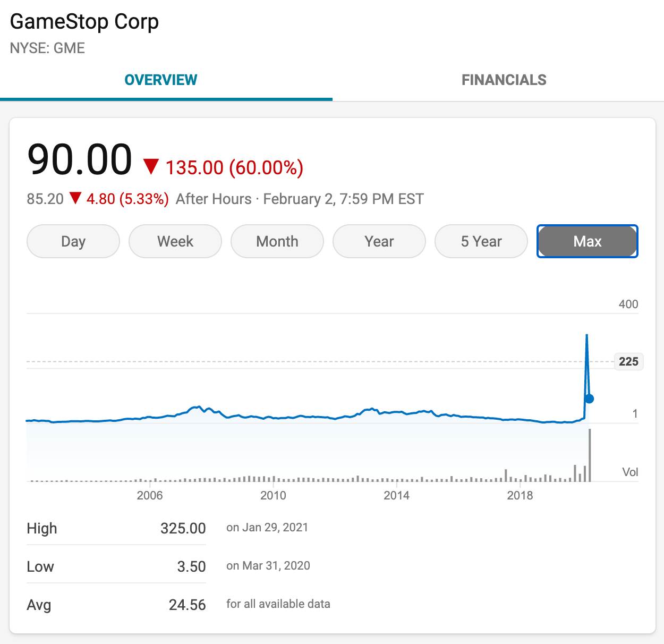
Task: Click the Low value 3.50 row
Action: (x=116, y=566)
